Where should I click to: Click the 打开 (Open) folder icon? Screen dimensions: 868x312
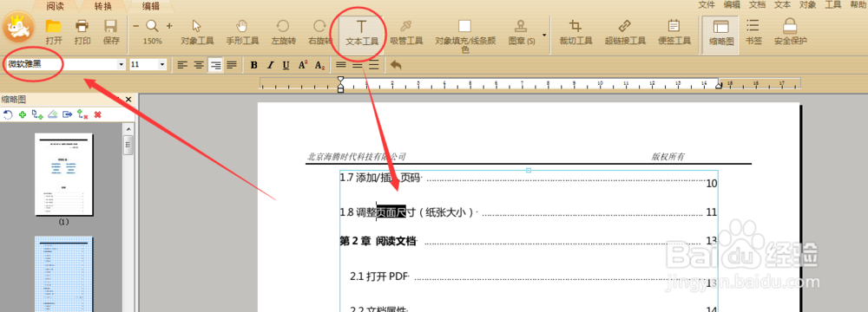(54, 26)
